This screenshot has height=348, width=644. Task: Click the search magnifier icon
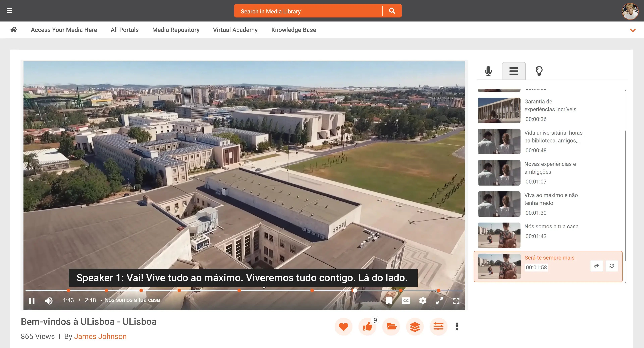392,11
